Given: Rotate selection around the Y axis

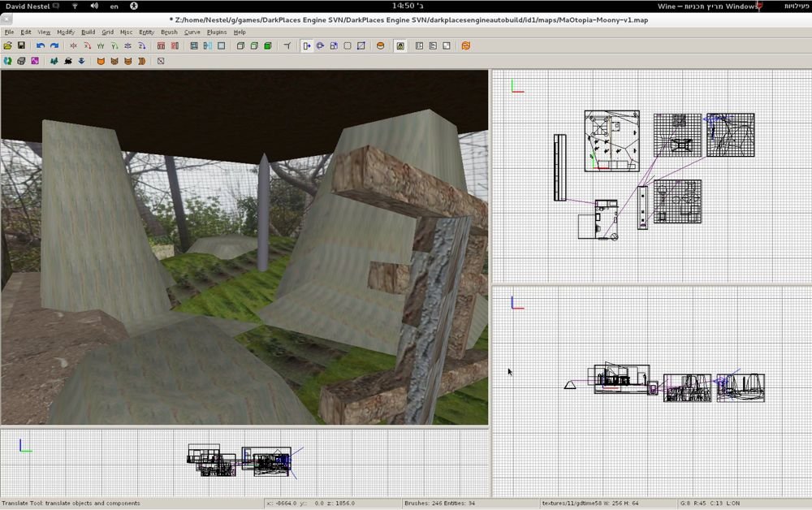Looking at the screenshot, I should (114, 45).
